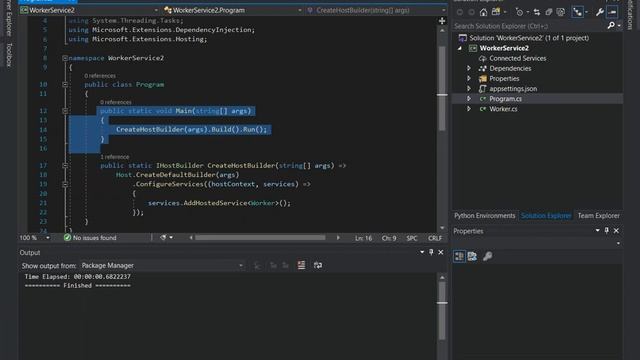Expand the Properties folder node

coord(469,78)
